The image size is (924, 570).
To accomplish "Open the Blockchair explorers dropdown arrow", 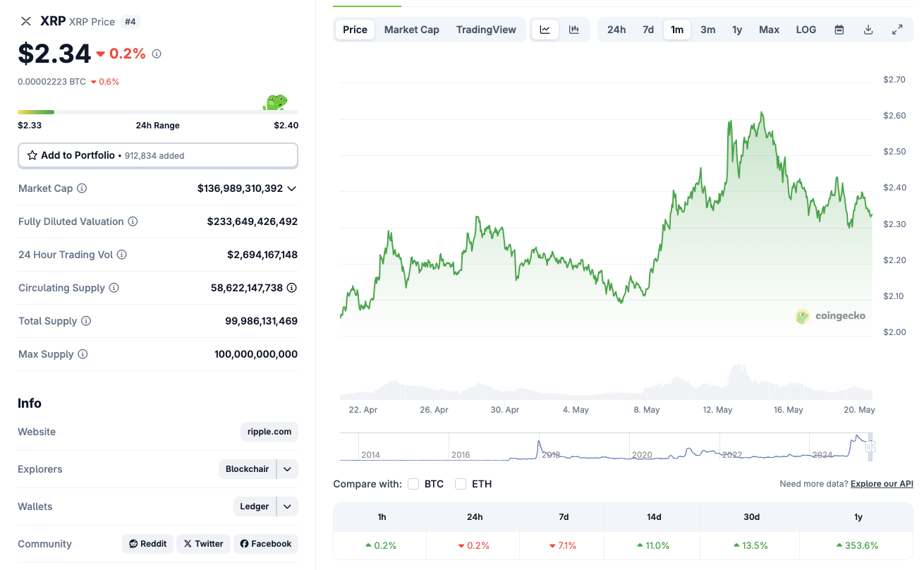I will coord(287,469).
